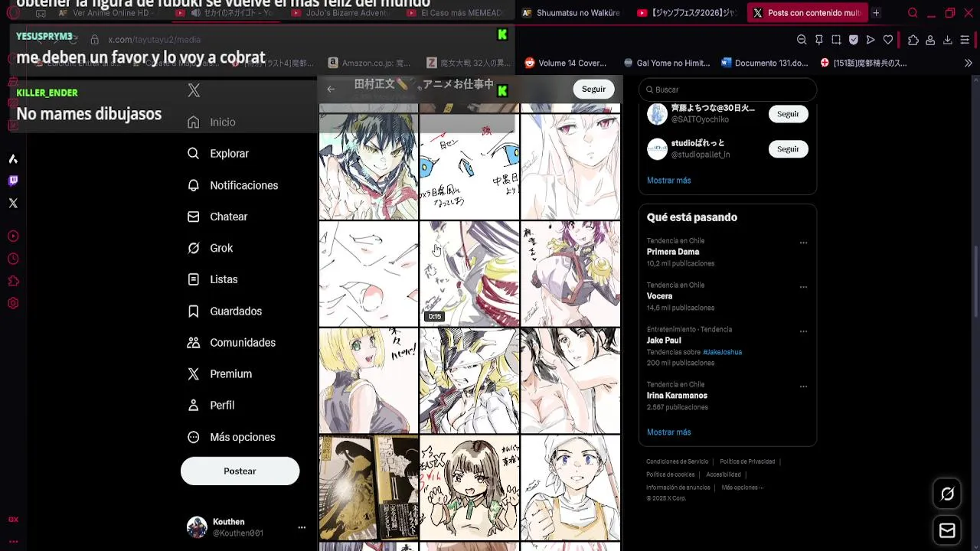Click the send/flow arrow toolbar icon
This screenshot has height=551, width=980.
(x=871, y=40)
